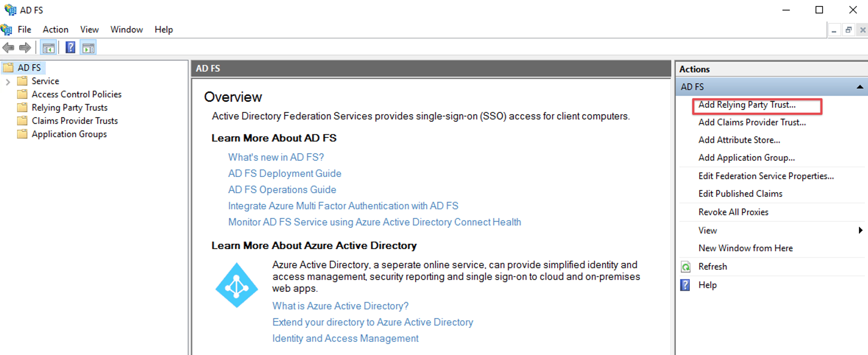Click the Forward arrow toolbar icon
Viewport: 868px width, 355px height.
pyautogui.click(x=25, y=48)
